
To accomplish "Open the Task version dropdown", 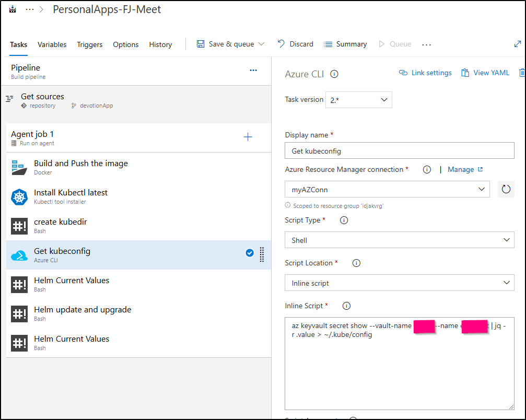I will [x=359, y=100].
